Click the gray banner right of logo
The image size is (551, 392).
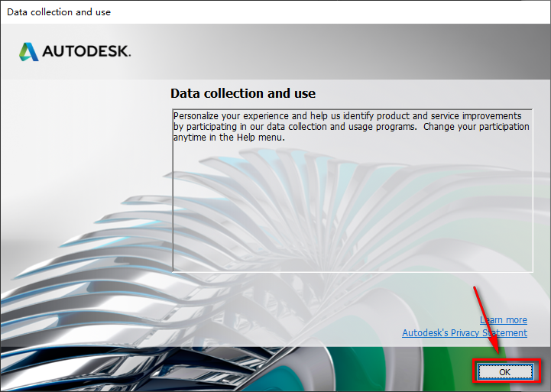point(344,52)
